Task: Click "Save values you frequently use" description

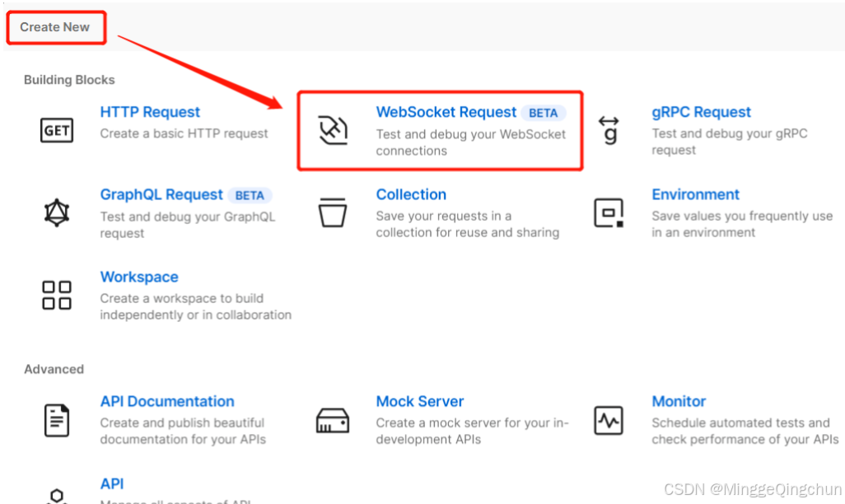Action: (742, 224)
